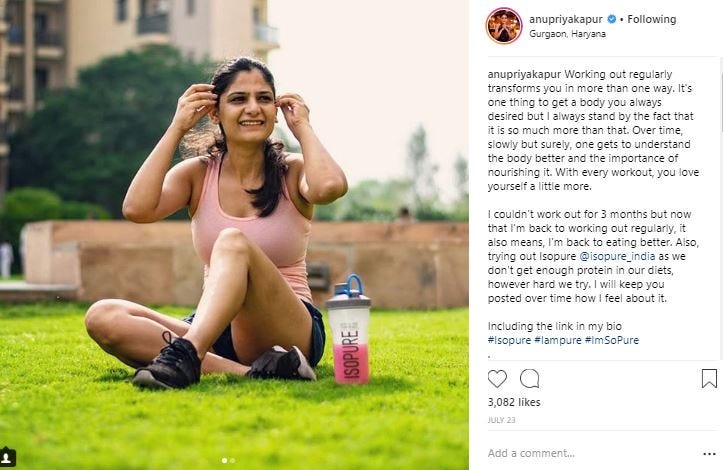Open the Gurgaon, Haryana location link

(x=567, y=34)
